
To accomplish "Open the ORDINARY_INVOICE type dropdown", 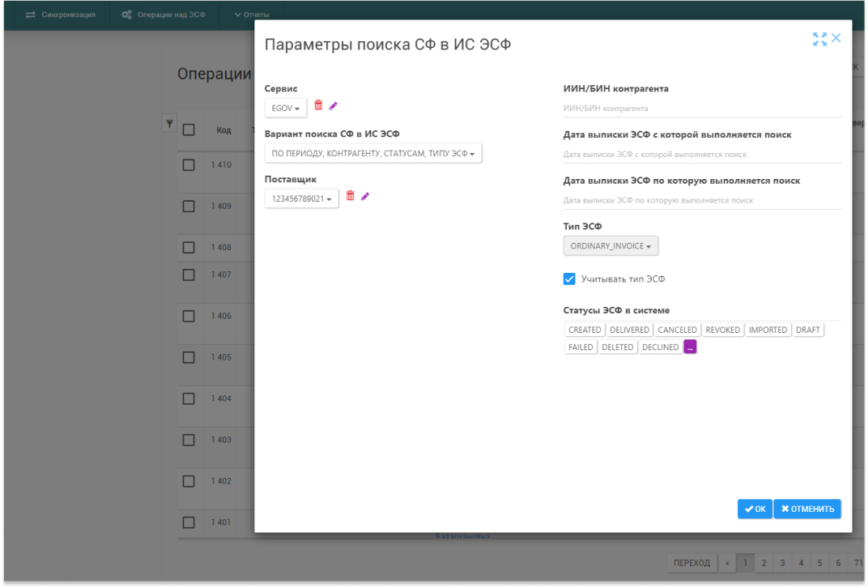I will click(x=611, y=246).
